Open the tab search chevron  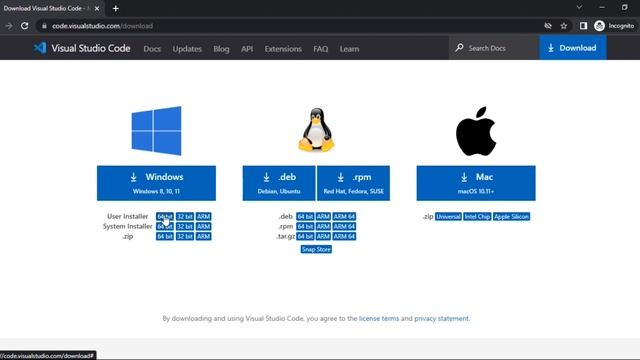[579, 7]
